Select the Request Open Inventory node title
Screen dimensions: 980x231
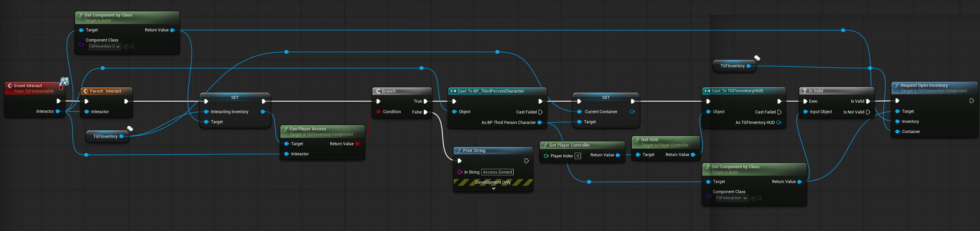point(924,85)
